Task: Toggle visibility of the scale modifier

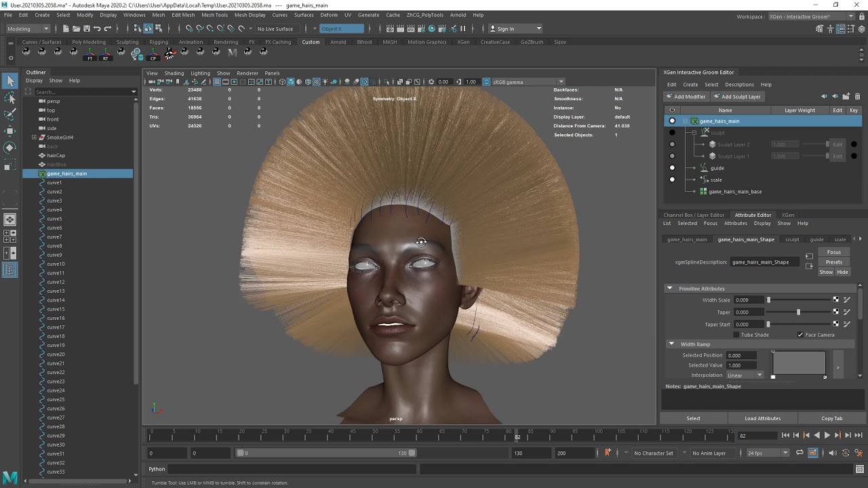Action: click(672, 180)
